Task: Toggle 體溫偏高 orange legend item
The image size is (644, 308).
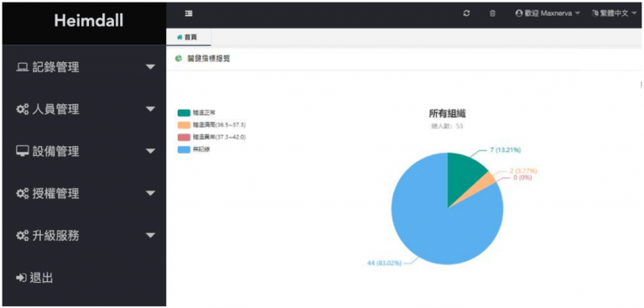Action: (211, 125)
